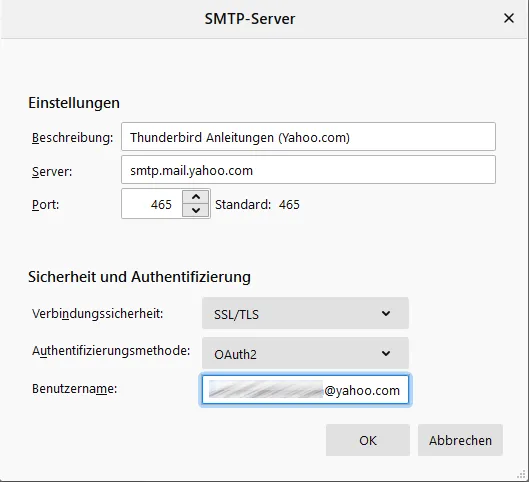Click the chevron next to OAuth2

tap(386, 353)
